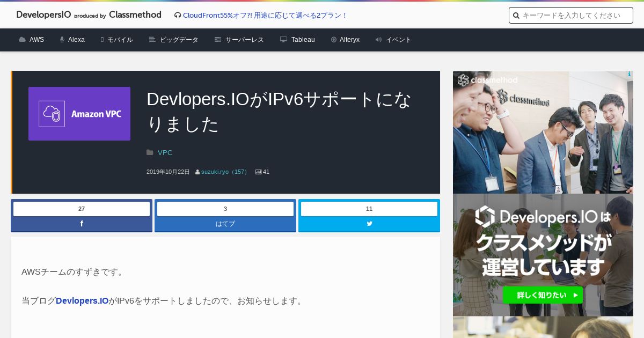This screenshot has height=338, width=644.
Task: Click the 詳しく知りたい green ad button
Action: [543, 295]
